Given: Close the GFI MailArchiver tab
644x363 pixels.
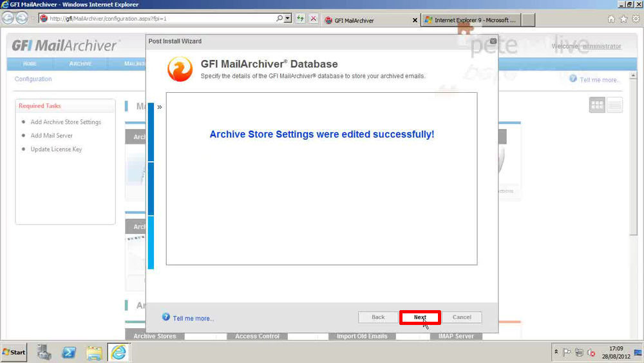Looking at the screenshot, I should click(x=415, y=20).
